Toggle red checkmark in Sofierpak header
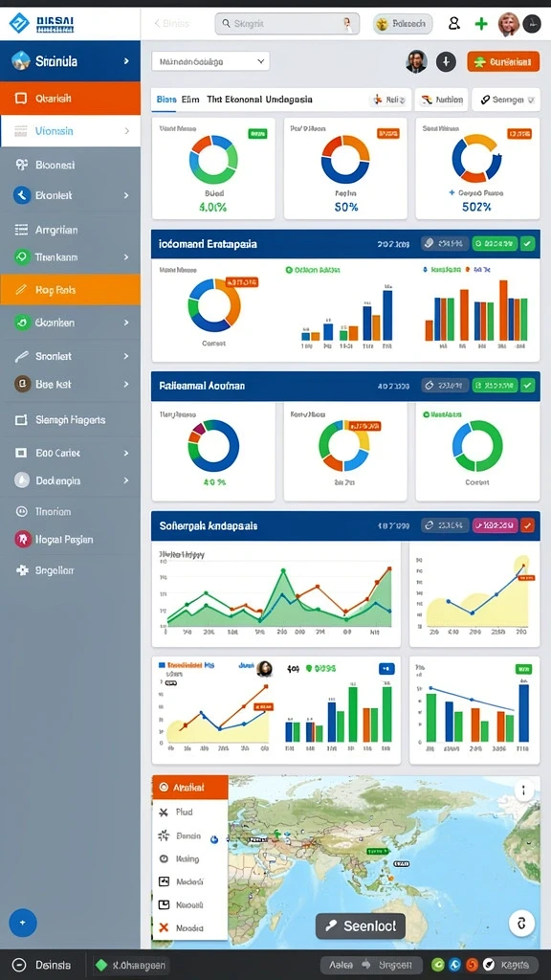The image size is (551, 980). (528, 525)
